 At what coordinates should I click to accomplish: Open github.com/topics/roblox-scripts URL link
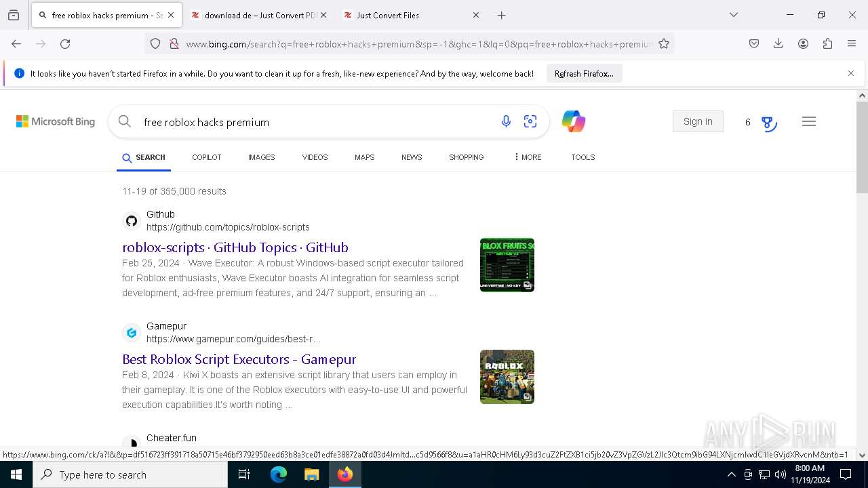tap(228, 227)
